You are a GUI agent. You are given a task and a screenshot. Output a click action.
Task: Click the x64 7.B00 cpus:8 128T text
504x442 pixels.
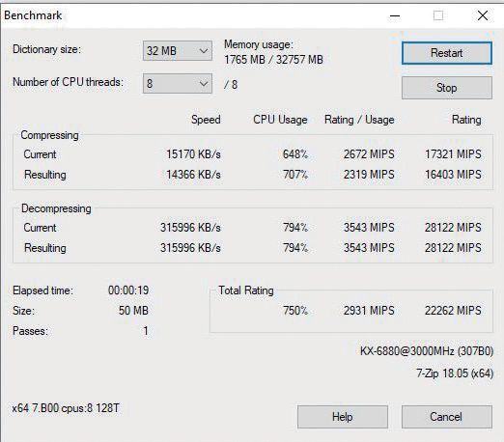coord(66,408)
